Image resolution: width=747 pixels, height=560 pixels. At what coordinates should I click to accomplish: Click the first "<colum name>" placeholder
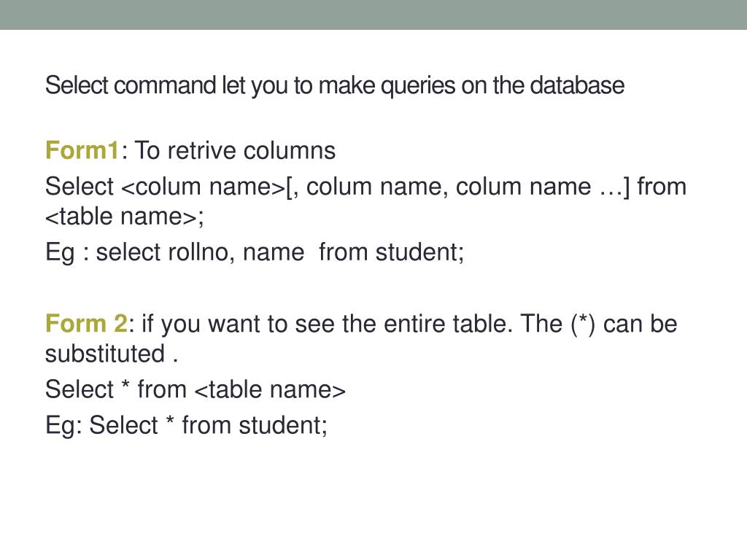203,187
